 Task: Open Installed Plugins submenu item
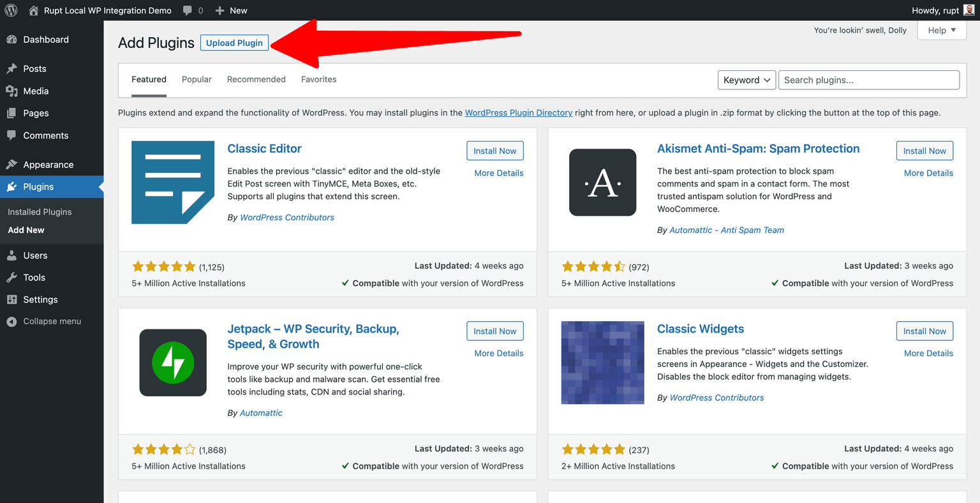pos(40,212)
